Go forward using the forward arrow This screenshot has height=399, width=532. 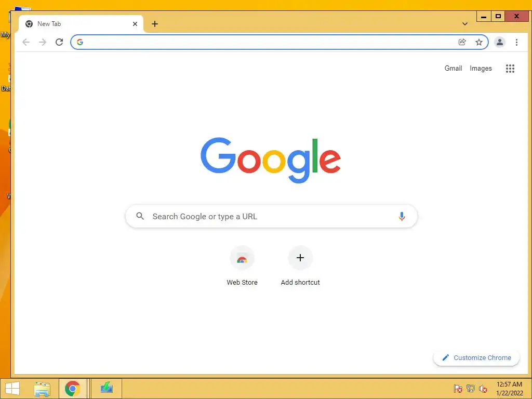click(43, 42)
